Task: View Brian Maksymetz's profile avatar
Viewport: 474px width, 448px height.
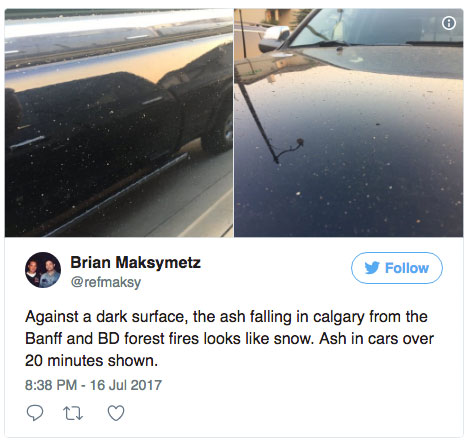Action: coord(43,270)
